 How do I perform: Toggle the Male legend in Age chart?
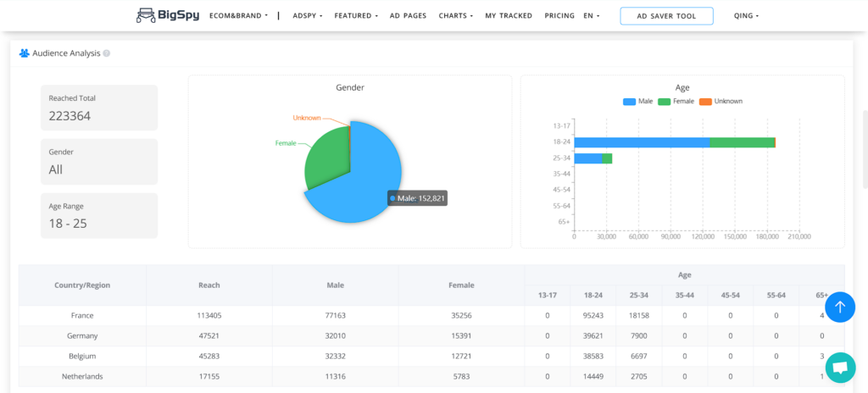[x=637, y=102]
